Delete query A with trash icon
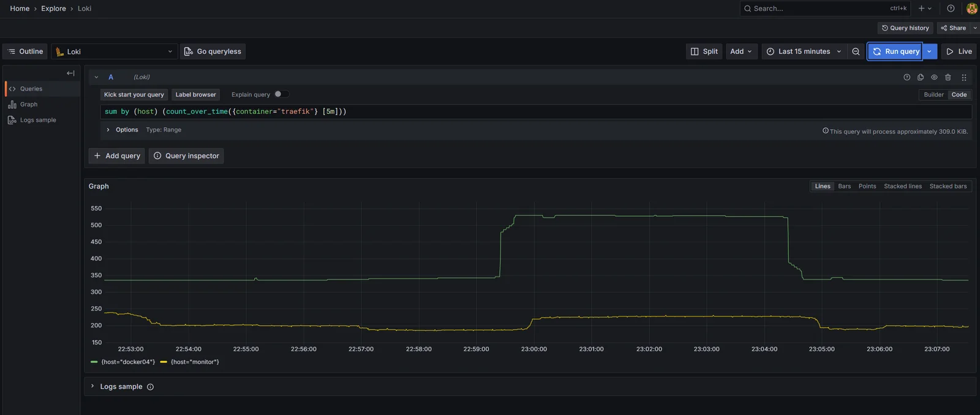The image size is (980, 415). coord(948,77)
